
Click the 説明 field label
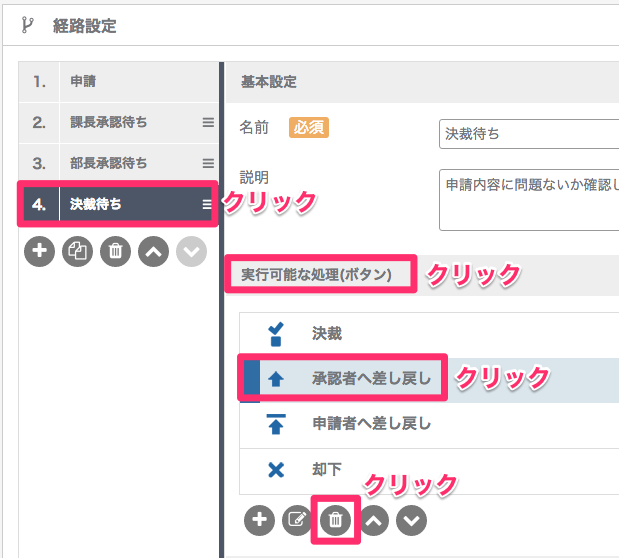pyautogui.click(x=254, y=178)
